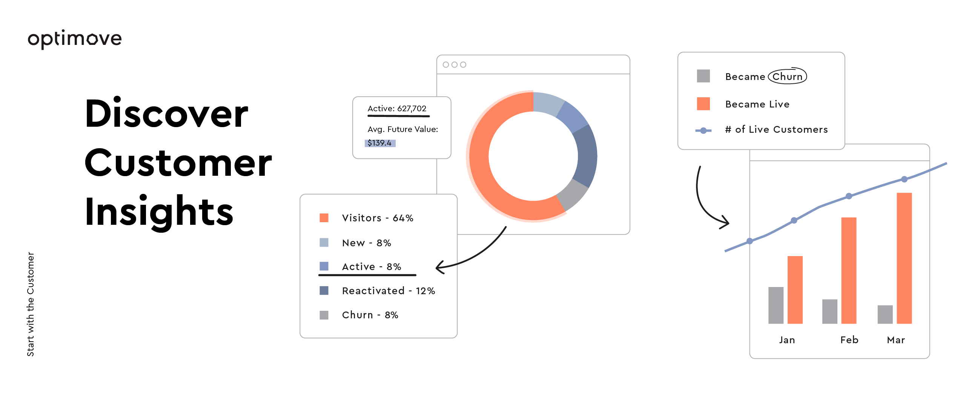980x393 pixels.
Task: Click the orange Visitors legend swatch
Action: tap(324, 218)
